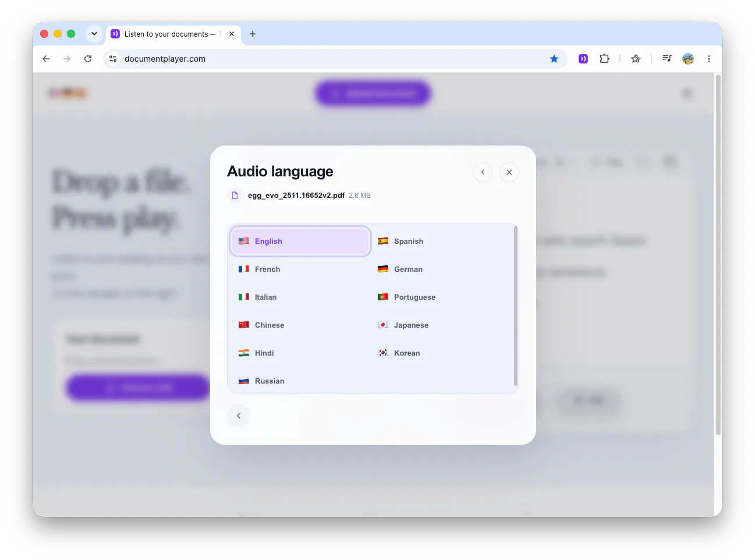755x560 pixels.
Task: Click the bottom-left back chevron button in dialog
Action: pyautogui.click(x=239, y=416)
